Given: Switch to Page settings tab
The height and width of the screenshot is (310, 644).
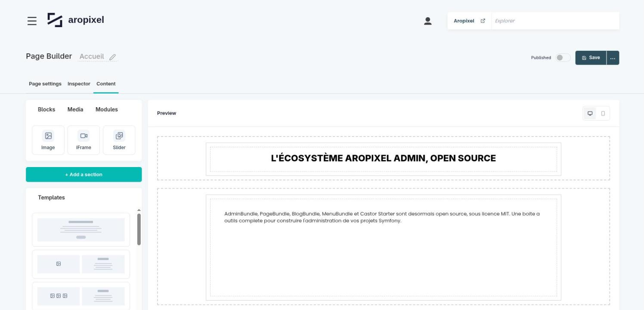Looking at the screenshot, I should coord(45,84).
